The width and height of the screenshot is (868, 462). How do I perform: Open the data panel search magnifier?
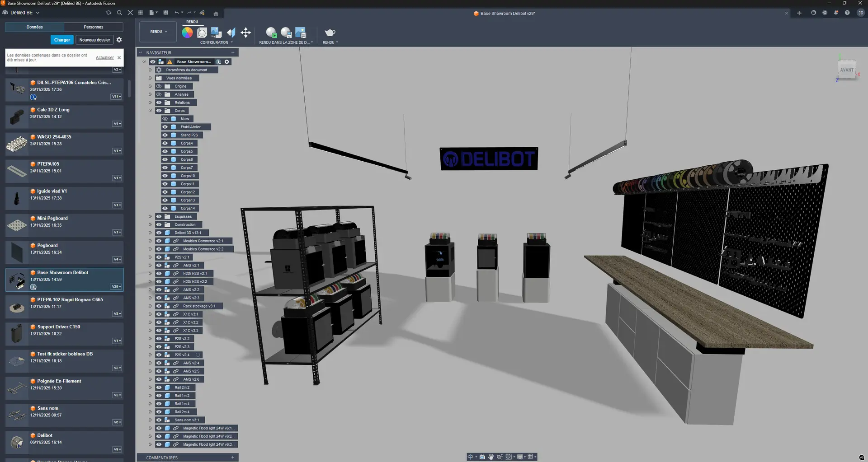(119, 13)
